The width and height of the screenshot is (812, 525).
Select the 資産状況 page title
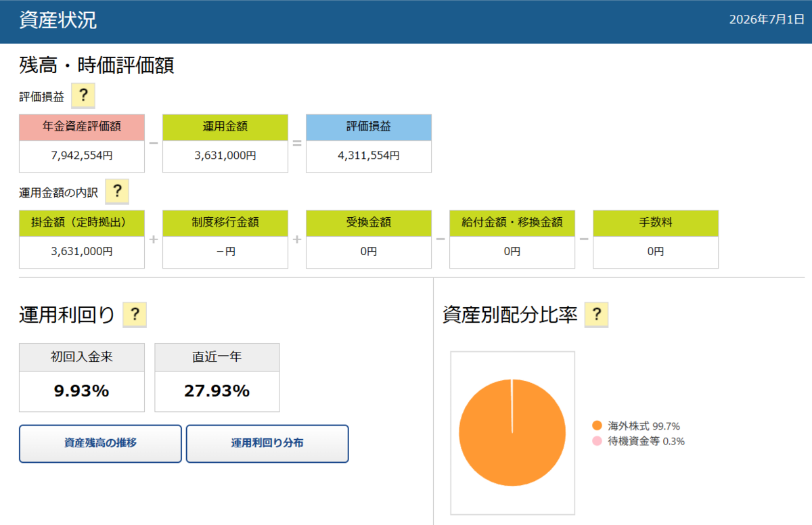pos(58,20)
